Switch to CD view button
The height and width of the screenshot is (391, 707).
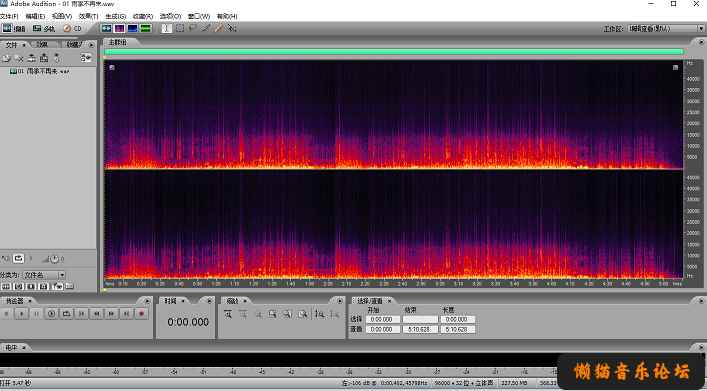(x=73, y=28)
